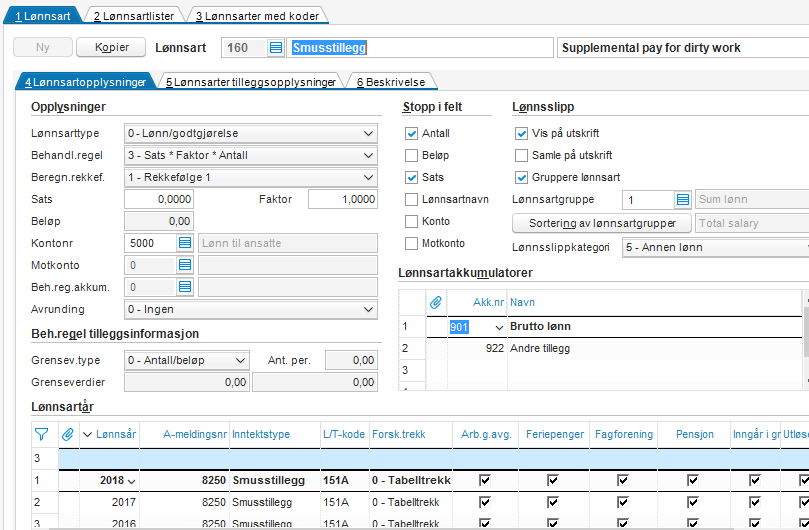Select Andre tillegg accumulator row

(601, 348)
